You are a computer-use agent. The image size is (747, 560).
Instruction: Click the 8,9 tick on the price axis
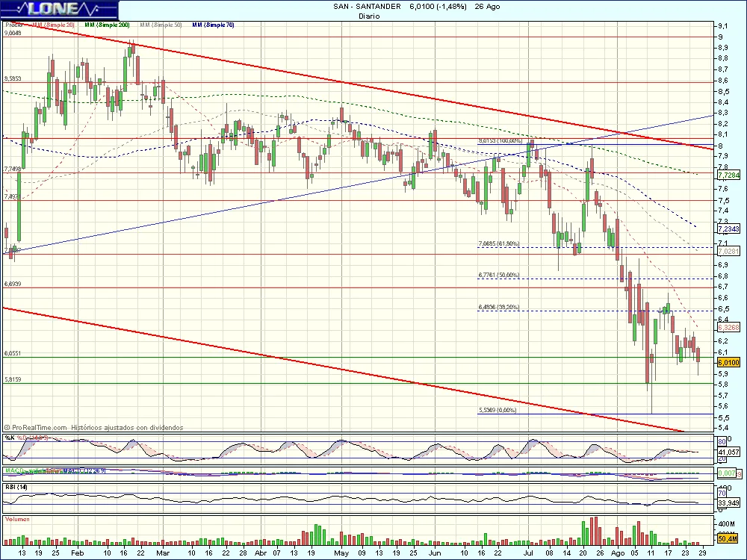tap(722, 48)
